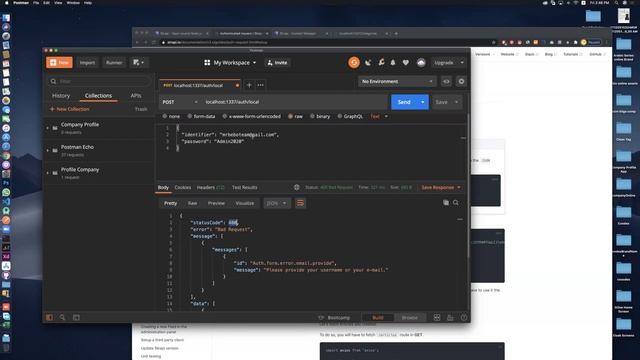
Task: Switch to Browse mode toggle
Action: pos(409,317)
